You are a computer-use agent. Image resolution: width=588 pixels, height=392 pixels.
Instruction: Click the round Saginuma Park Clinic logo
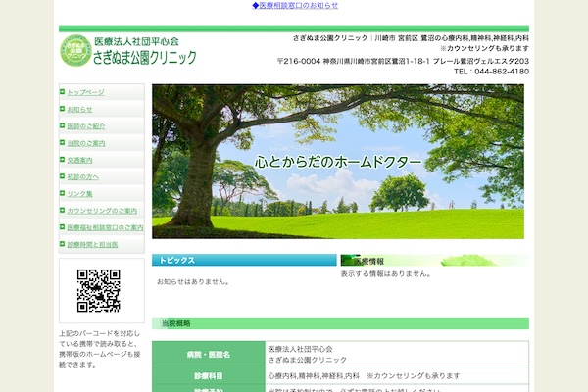pos(76,51)
